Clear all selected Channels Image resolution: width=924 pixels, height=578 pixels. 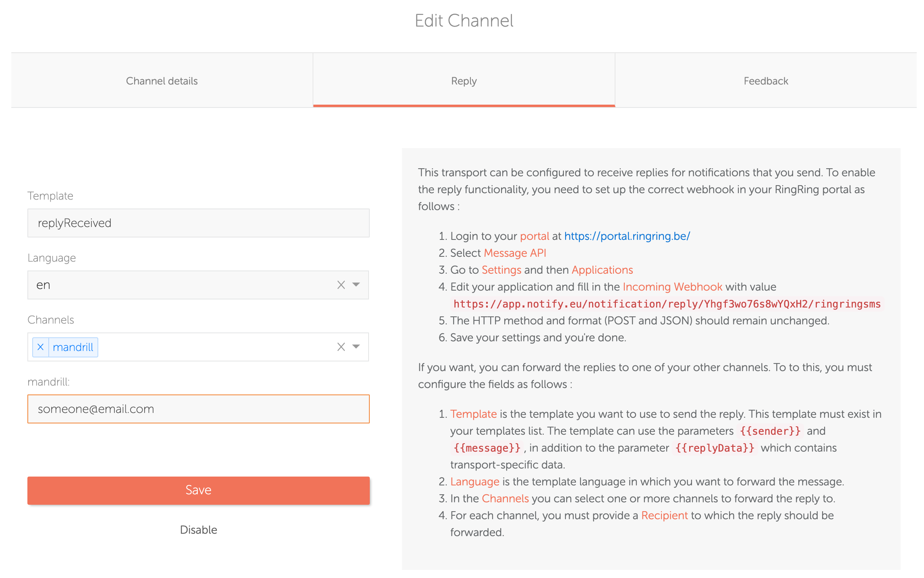pyautogui.click(x=341, y=347)
